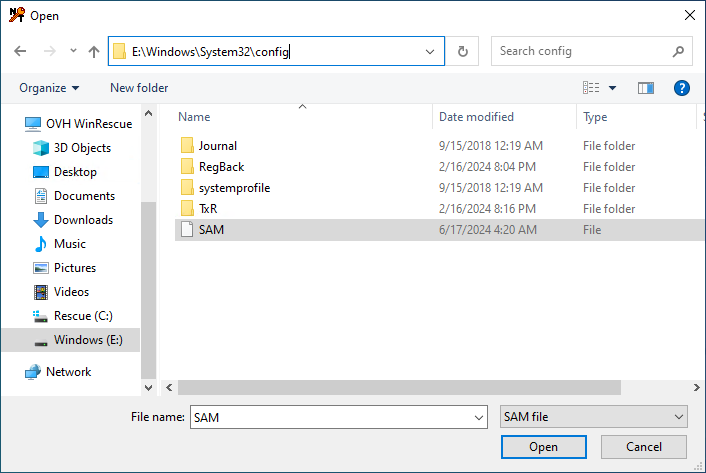Refresh the config folder listing
Screen dimensions: 706x473
(x=462, y=51)
